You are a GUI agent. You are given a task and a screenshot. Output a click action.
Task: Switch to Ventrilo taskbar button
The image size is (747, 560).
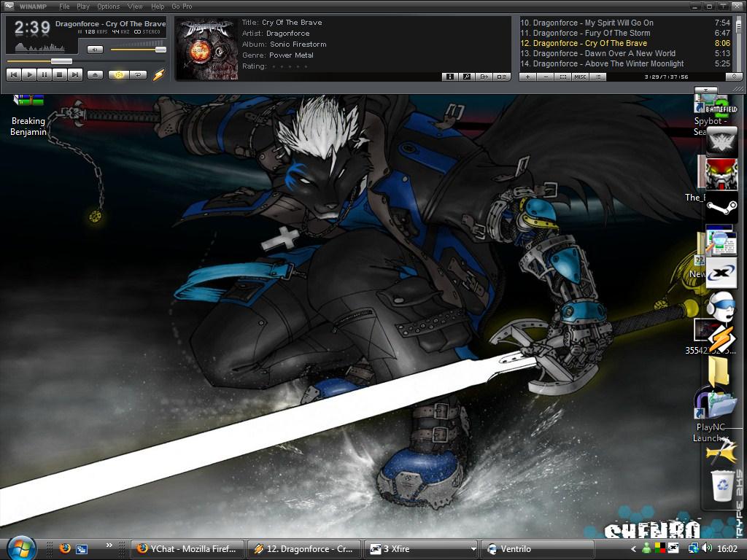tap(538, 549)
